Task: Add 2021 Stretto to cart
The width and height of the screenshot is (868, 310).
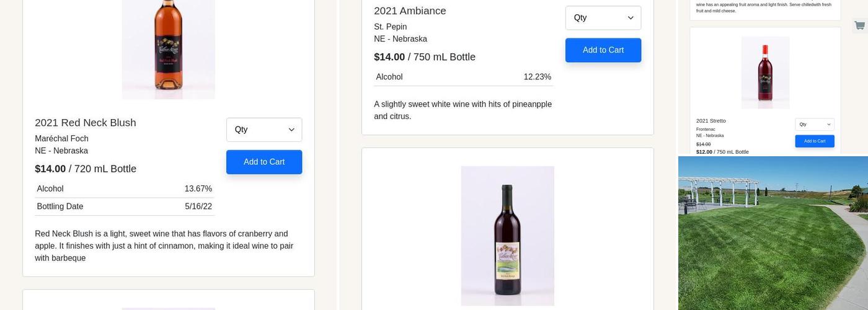Action: point(815,141)
